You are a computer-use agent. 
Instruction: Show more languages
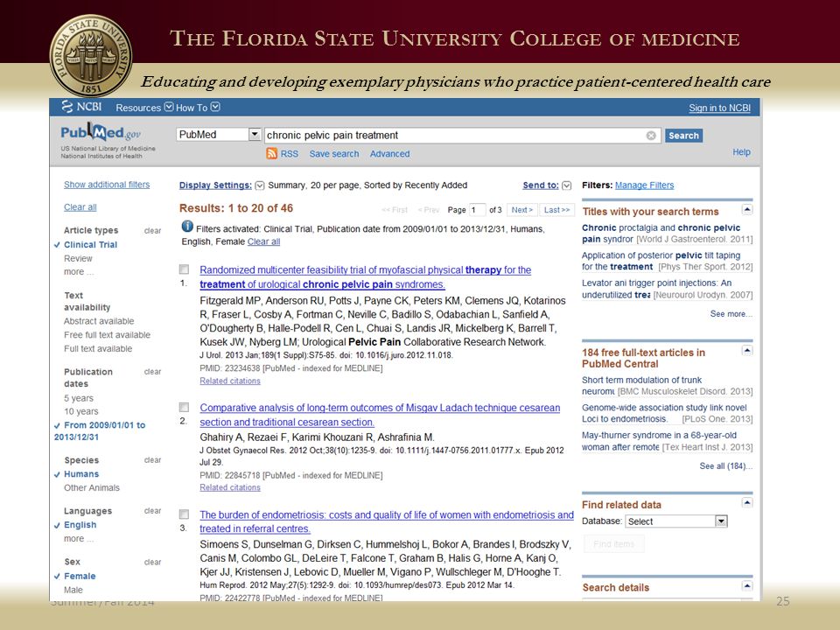click(79, 539)
